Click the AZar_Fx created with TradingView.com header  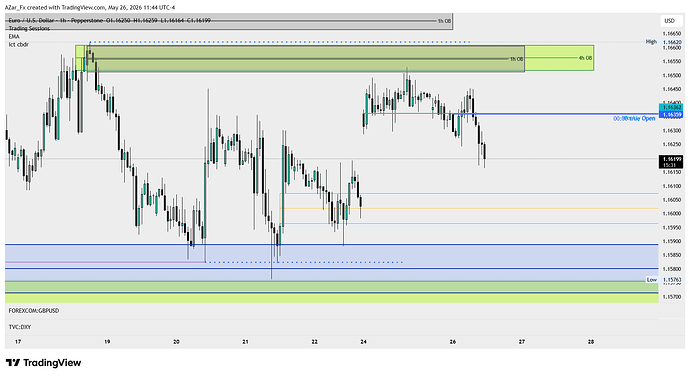90,7
